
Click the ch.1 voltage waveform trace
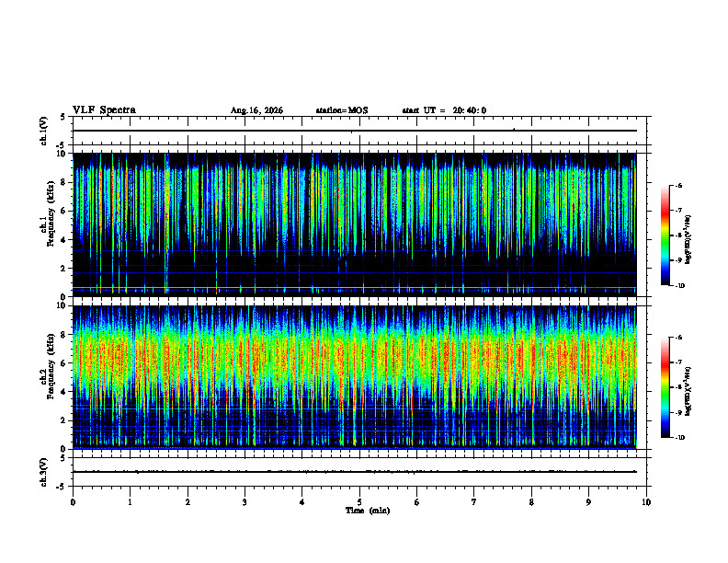(x=355, y=131)
